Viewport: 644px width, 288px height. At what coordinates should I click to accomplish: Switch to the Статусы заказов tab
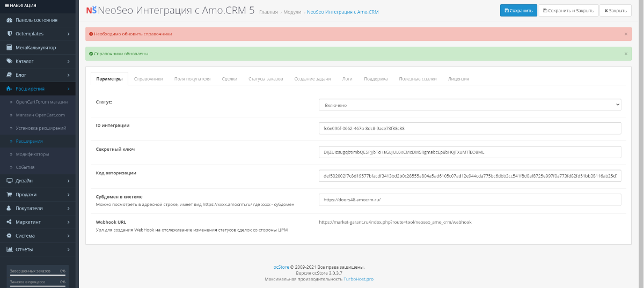266,79
